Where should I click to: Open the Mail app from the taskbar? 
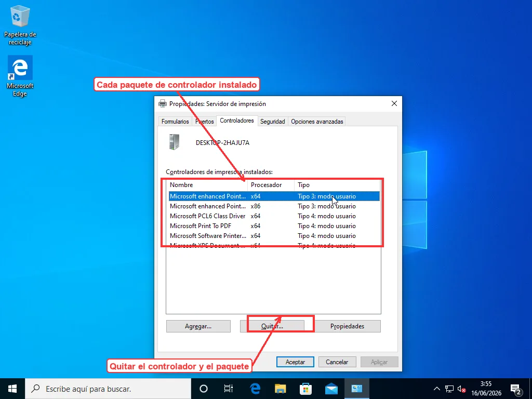pos(331,389)
